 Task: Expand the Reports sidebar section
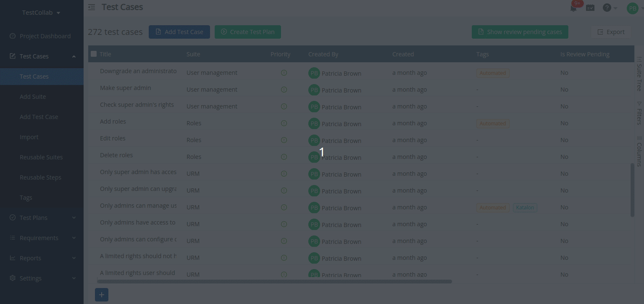coord(74,258)
